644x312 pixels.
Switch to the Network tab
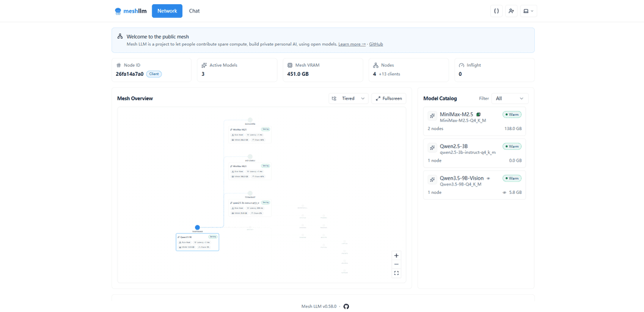click(x=167, y=11)
